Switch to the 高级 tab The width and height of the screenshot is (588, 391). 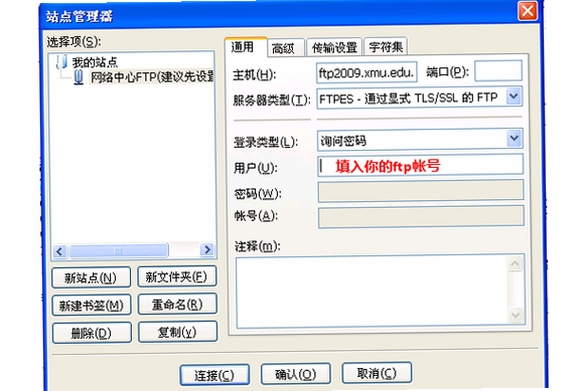pyautogui.click(x=285, y=48)
